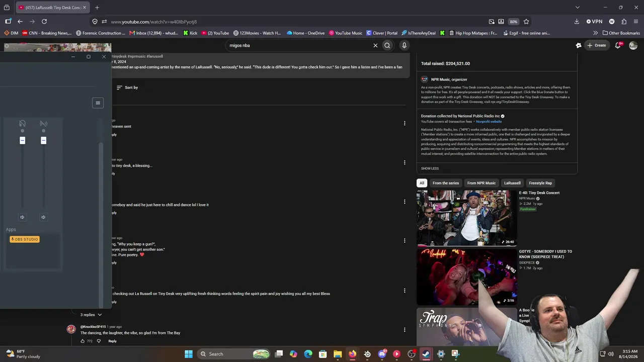644x362 pixels.
Task: Open the Gotye Sidepiece video thumbnail
Action: [466, 276]
